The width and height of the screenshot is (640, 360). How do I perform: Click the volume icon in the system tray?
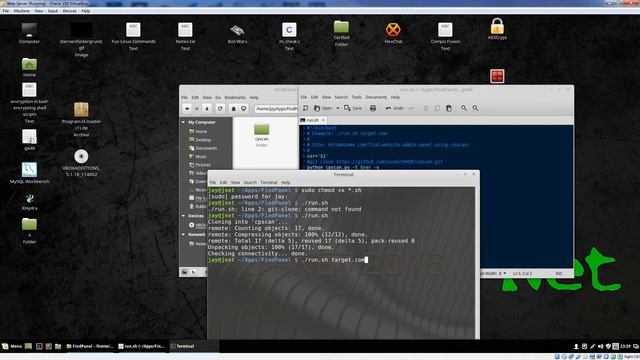tap(600, 346)
